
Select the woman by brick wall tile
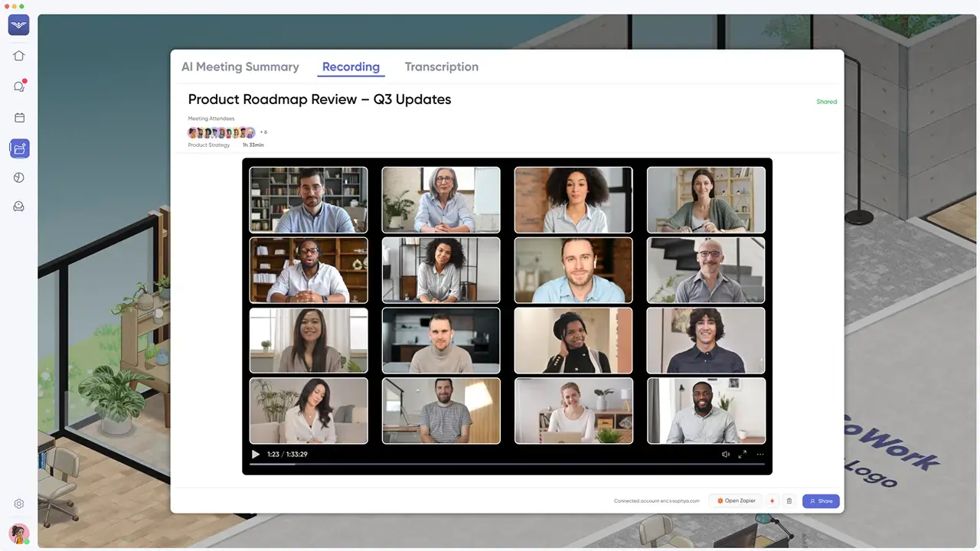coord(573,200)
